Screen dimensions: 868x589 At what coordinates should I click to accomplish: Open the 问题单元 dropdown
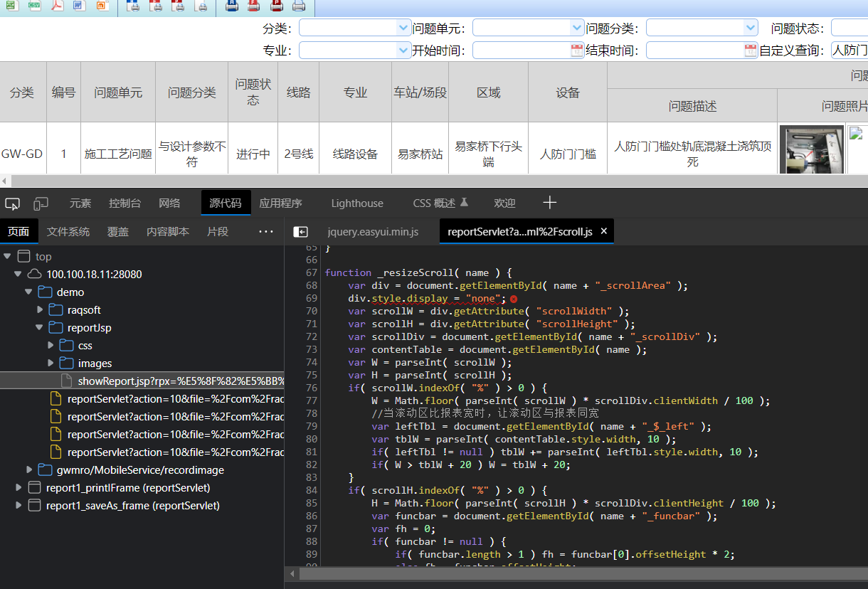pyautogui.click(x=576, y=28)
